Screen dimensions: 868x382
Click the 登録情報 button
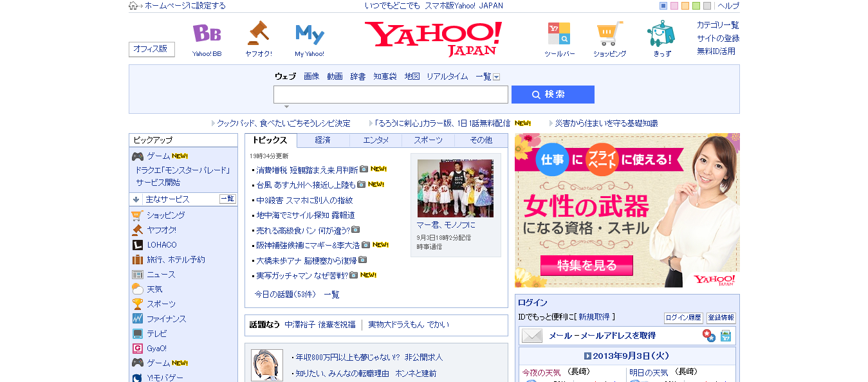tap(721, 318)
